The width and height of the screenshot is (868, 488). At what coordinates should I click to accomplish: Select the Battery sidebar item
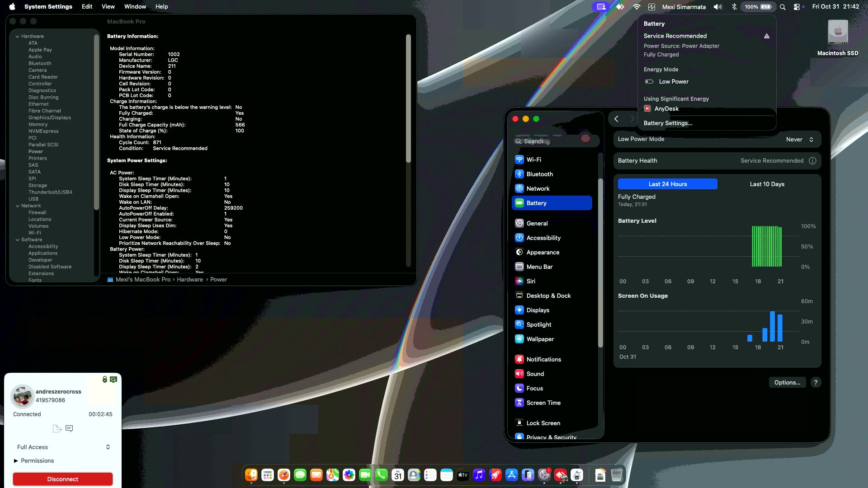tap(552, 203)
